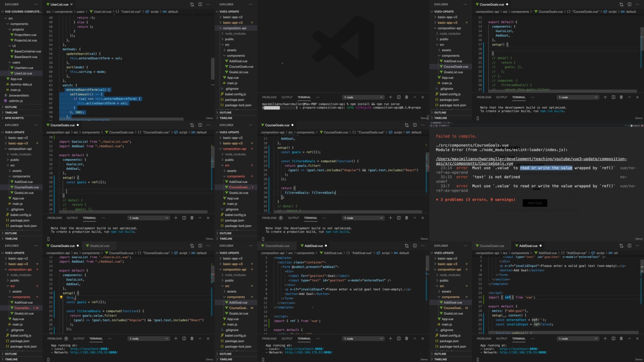Switch to the italic GoalsList.vue tab
The height and width of the screenshot is (362, 644).
99,246
